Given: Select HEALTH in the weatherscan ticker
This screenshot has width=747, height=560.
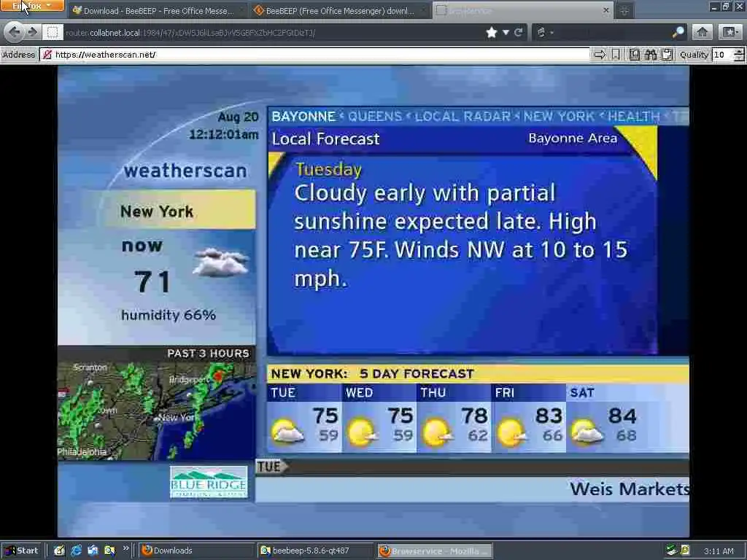Looking at the screenshot, I should [x=634, y=117].
